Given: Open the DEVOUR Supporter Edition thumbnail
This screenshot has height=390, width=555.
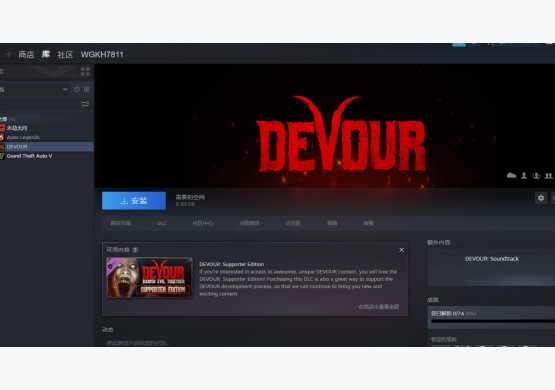Looking at the screenshot, I should 149,277.
